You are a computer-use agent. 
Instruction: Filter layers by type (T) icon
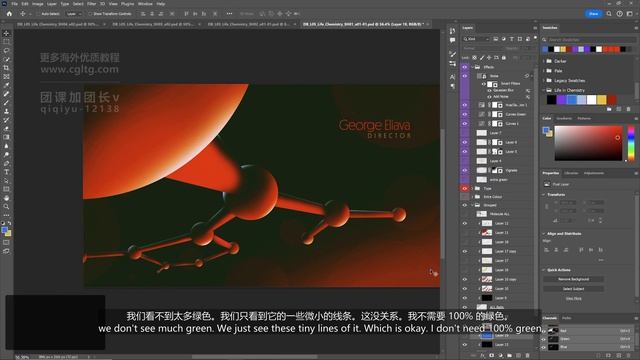(511, 39)
